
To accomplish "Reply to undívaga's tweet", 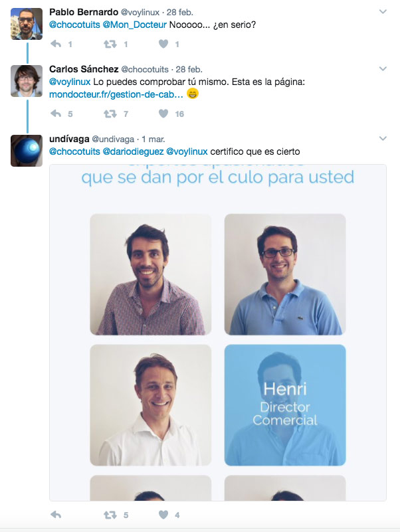I will 56,515.
